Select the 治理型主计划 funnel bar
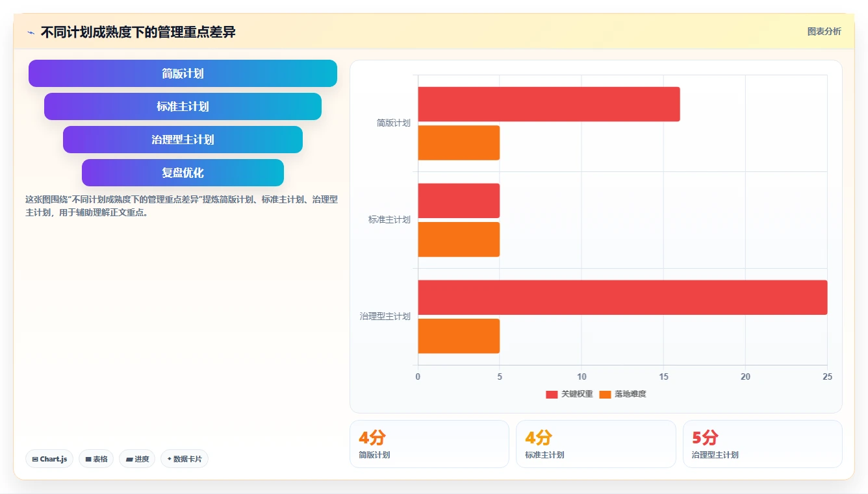The height and width of the screenshot is (494, 868). (183, 140)
